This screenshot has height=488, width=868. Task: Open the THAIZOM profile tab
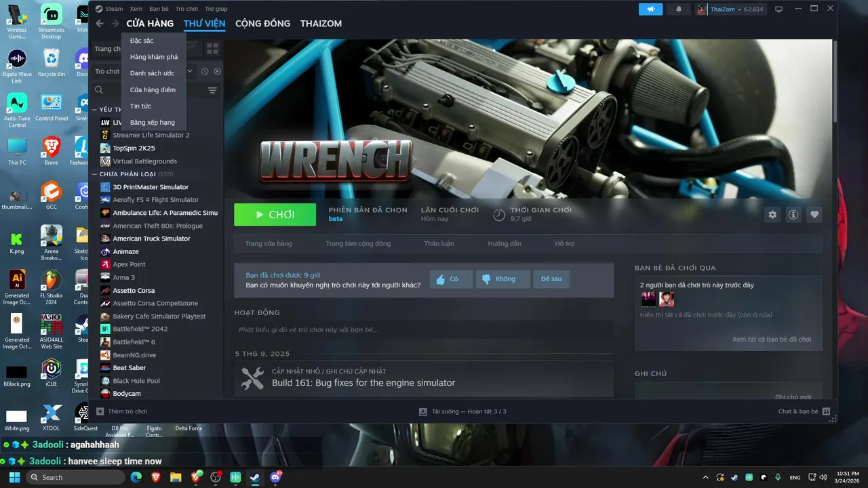point(321,24)
